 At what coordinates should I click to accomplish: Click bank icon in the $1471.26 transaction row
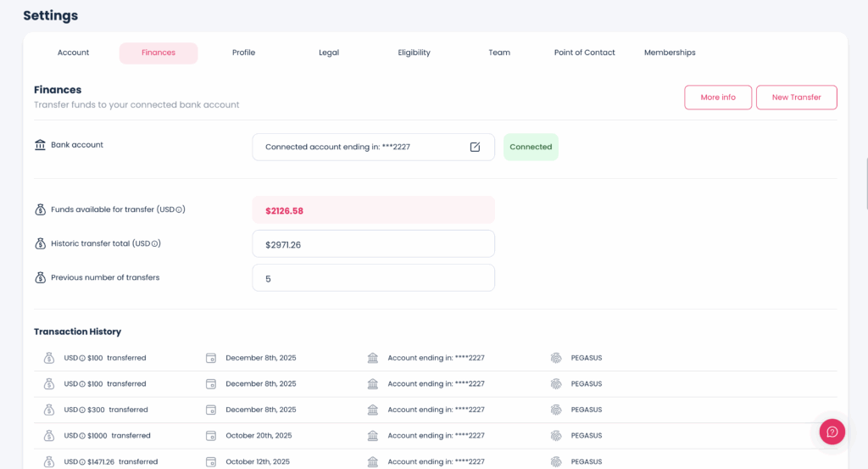[373, 462]
